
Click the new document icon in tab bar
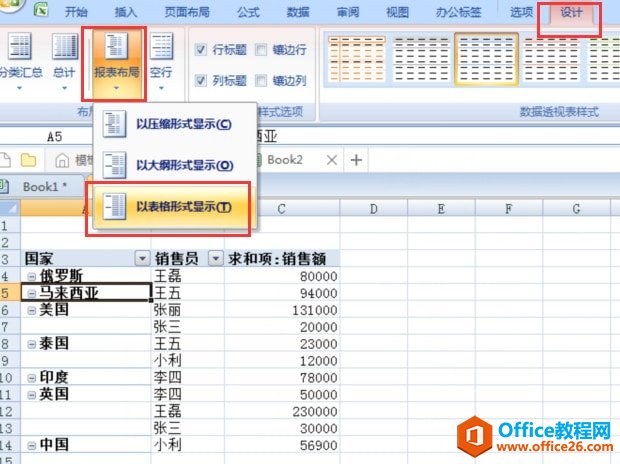click(x=5, y=160)
